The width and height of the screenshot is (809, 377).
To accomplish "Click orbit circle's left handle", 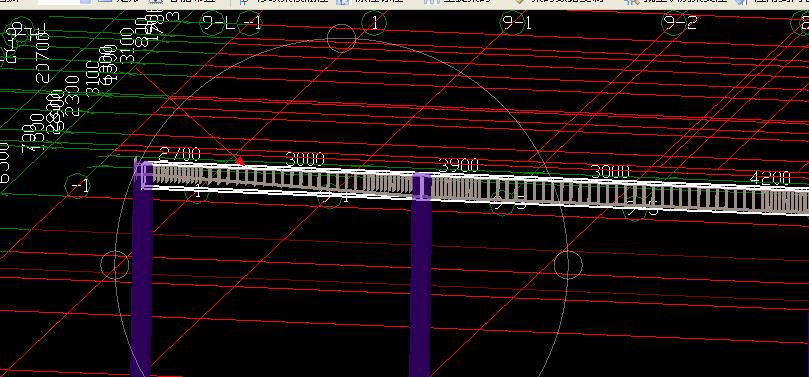I will (115, 265).
